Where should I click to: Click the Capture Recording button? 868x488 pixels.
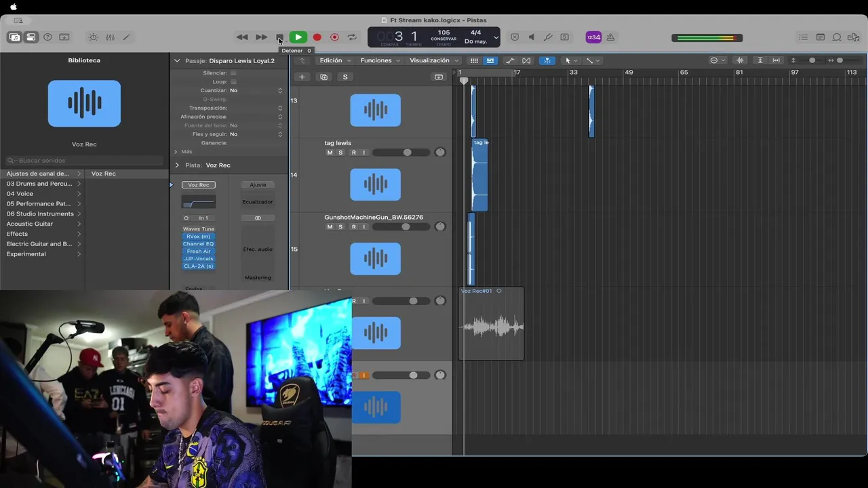pyautogui.click(x=334, y=37)
